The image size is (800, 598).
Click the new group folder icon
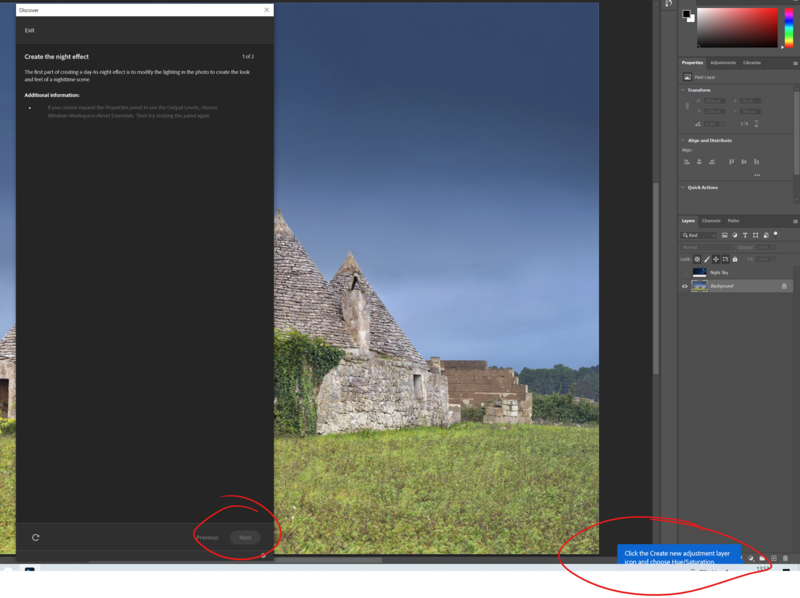tap(762, 558)
